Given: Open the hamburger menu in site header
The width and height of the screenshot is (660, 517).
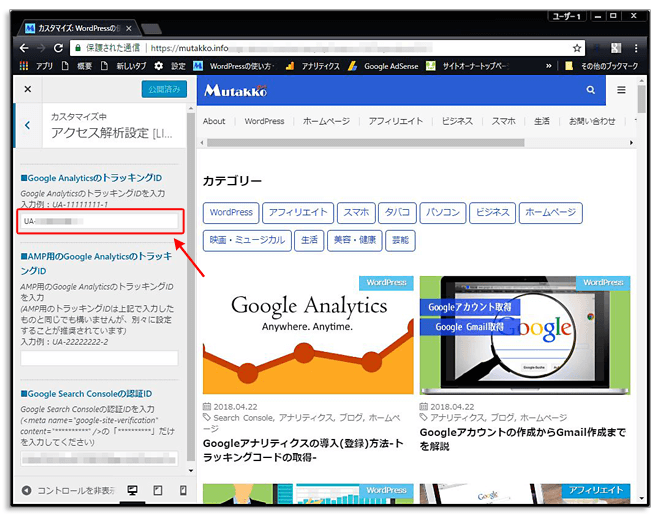Looking at the screenshot, I should pos(621,90).
